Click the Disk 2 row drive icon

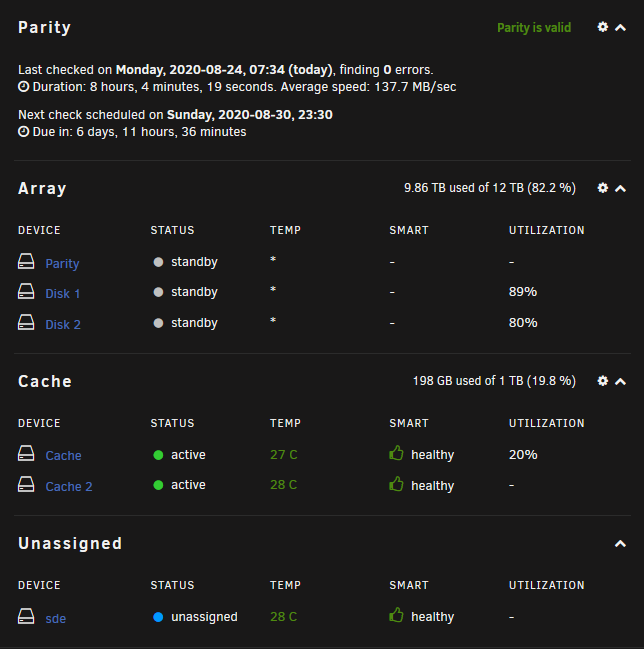pyautogui.click(x=26, y=322)
